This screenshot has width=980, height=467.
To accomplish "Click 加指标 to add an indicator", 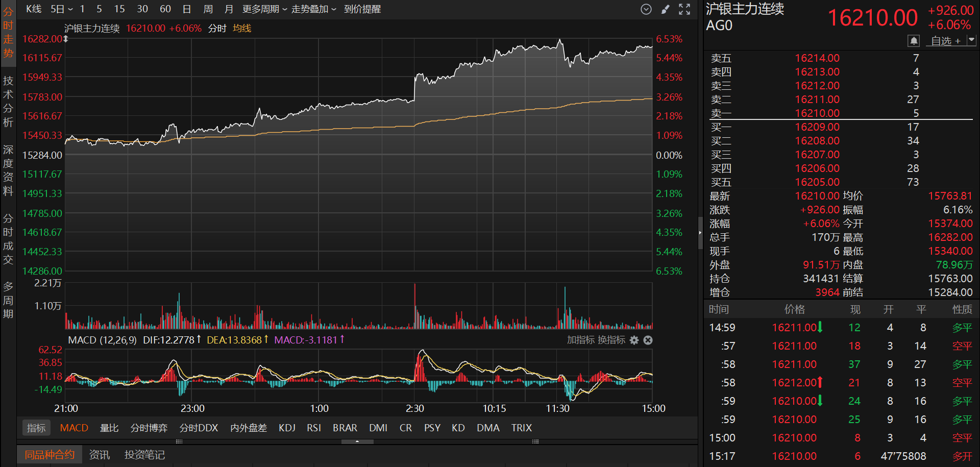I will (581, 340).
